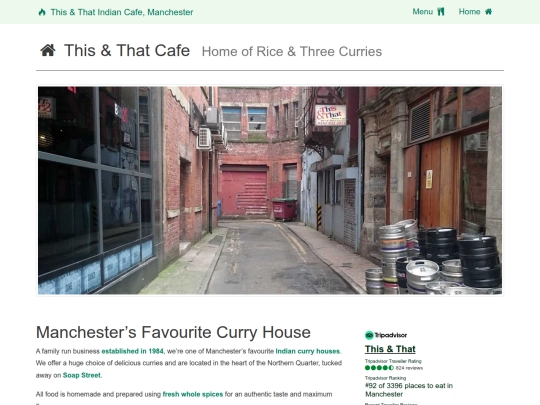Open the Menu navigation item
This screenshot has width=540, height=405.
pyautogui.click(x=428, y=12)
